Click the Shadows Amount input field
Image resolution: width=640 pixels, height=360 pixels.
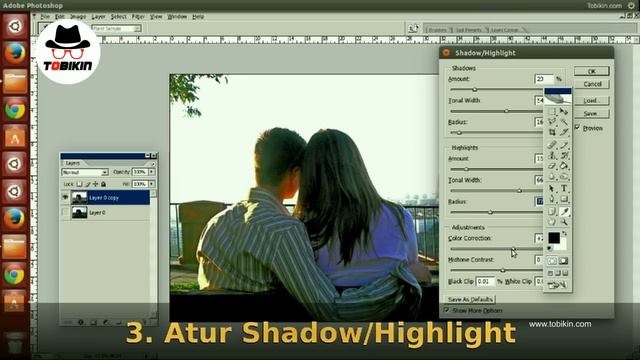543,79
